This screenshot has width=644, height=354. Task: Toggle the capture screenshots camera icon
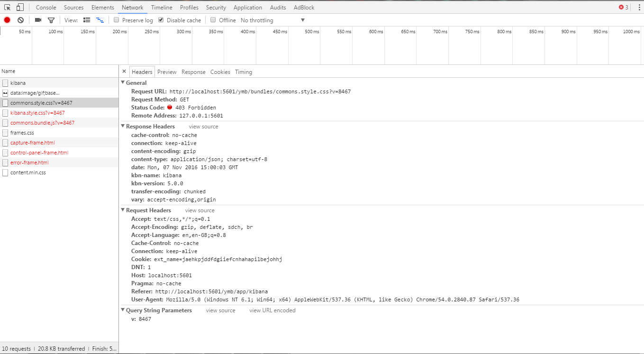coord(38,20)
